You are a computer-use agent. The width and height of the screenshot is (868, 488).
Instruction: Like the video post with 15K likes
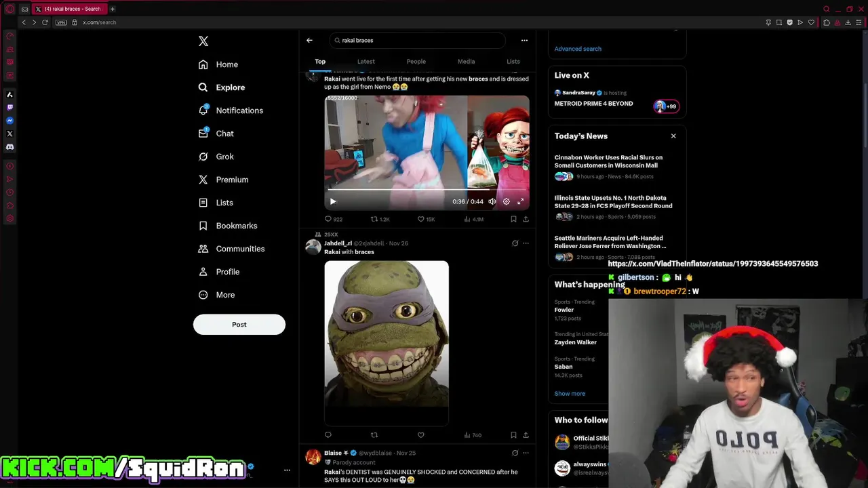[426, 219]
